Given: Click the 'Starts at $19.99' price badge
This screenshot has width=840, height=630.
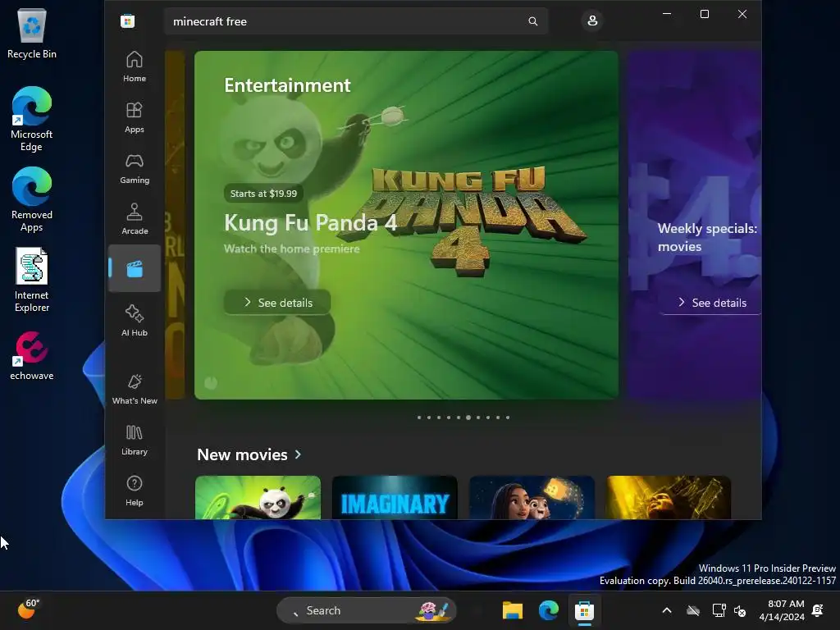Looking at the screenshot, I should point(263,194).
